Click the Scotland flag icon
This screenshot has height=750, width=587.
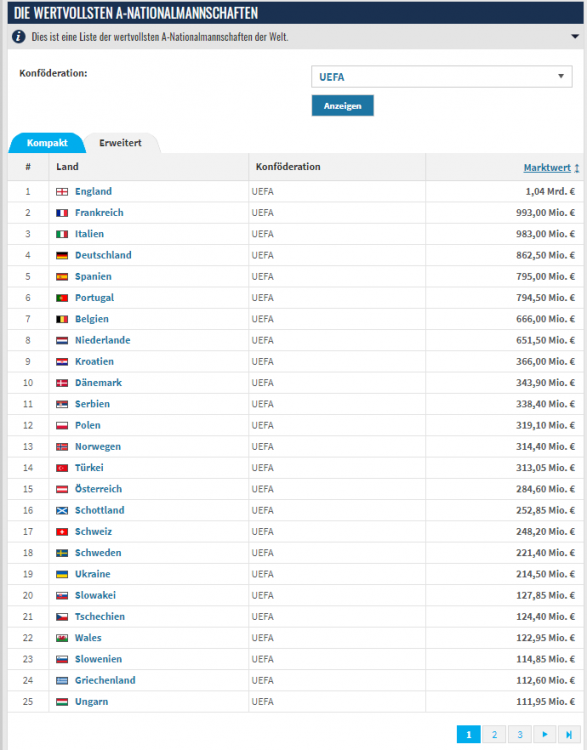pyautogui.click(x=62, y=510)
